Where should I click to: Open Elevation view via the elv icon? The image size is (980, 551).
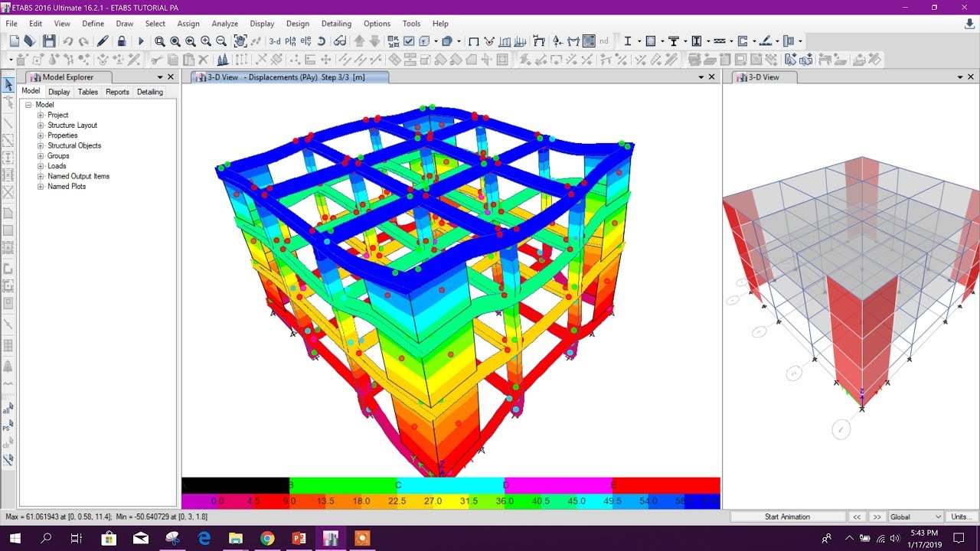pos(305,41)
